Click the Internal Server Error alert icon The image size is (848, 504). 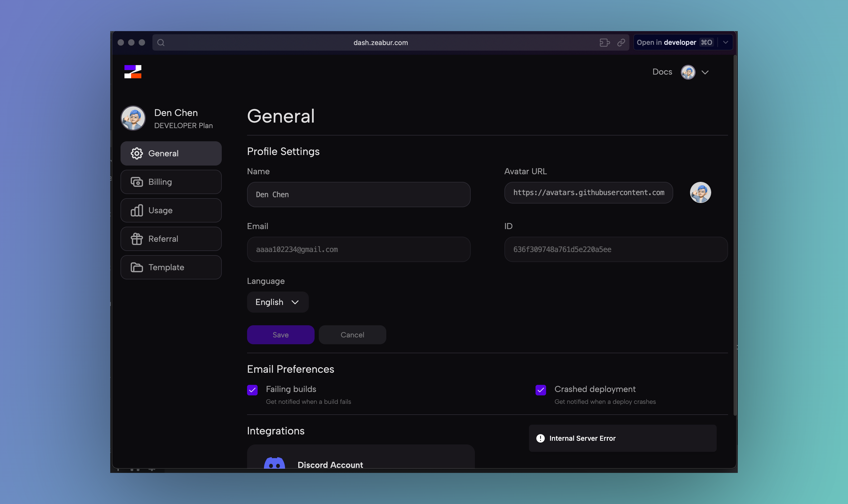point(540,438)
